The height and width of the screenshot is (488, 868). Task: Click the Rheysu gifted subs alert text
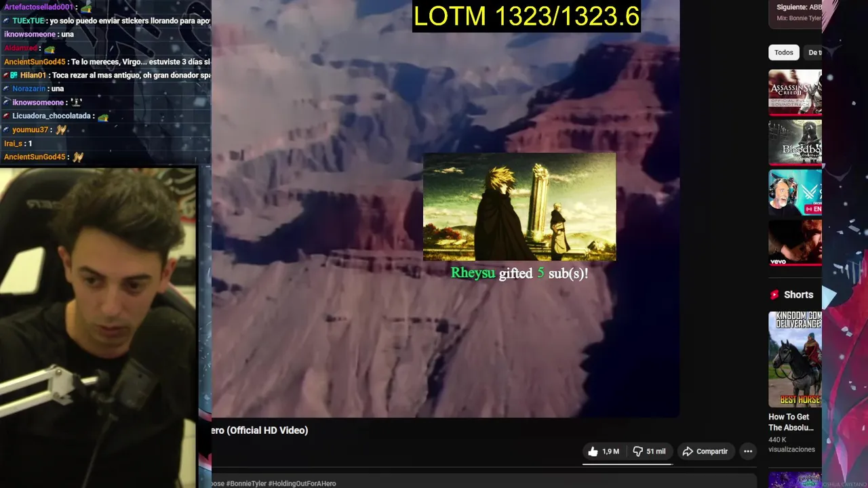pyautogui.click(x=519, y=273)
